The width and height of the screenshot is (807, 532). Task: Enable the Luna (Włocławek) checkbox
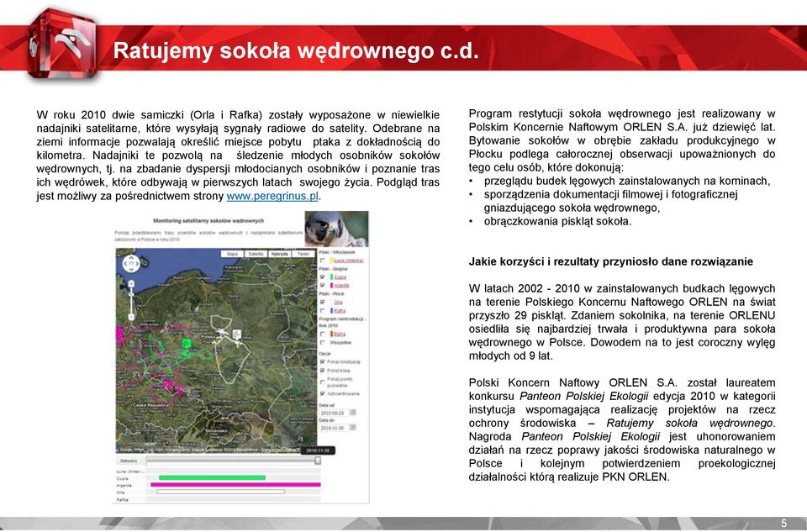pyautogui.click(x=322, y=261)
